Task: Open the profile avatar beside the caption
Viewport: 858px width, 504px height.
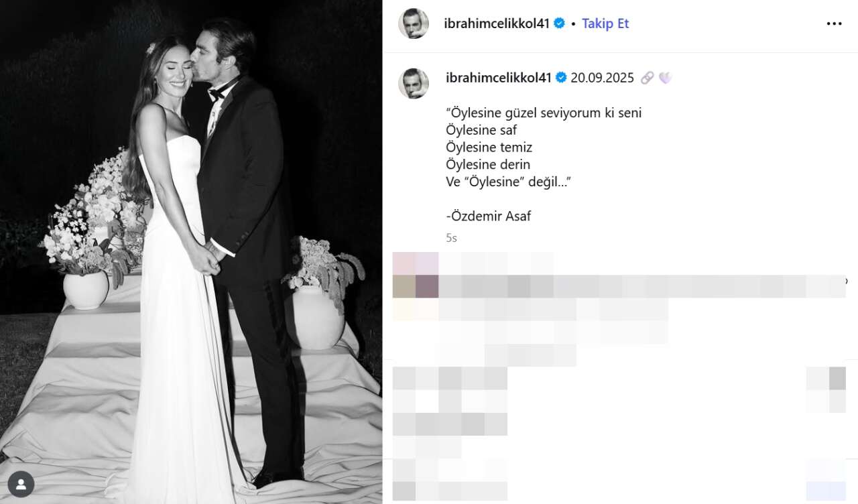Action: click(x=414, y=83)
